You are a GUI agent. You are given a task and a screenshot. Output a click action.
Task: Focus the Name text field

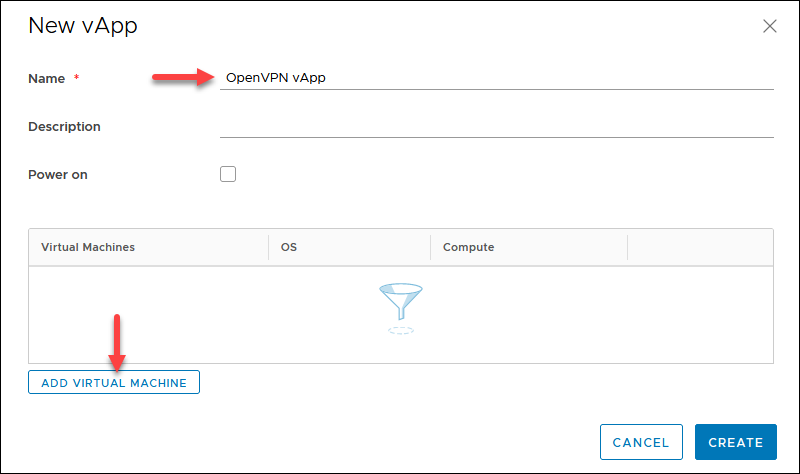pos(496,78)
